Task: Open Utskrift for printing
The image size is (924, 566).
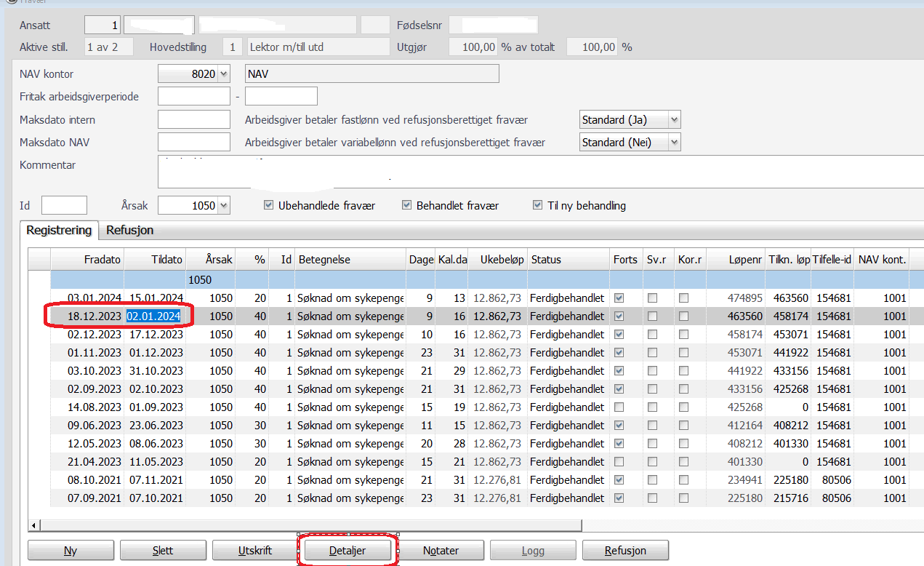Action: tap(255, 551)
